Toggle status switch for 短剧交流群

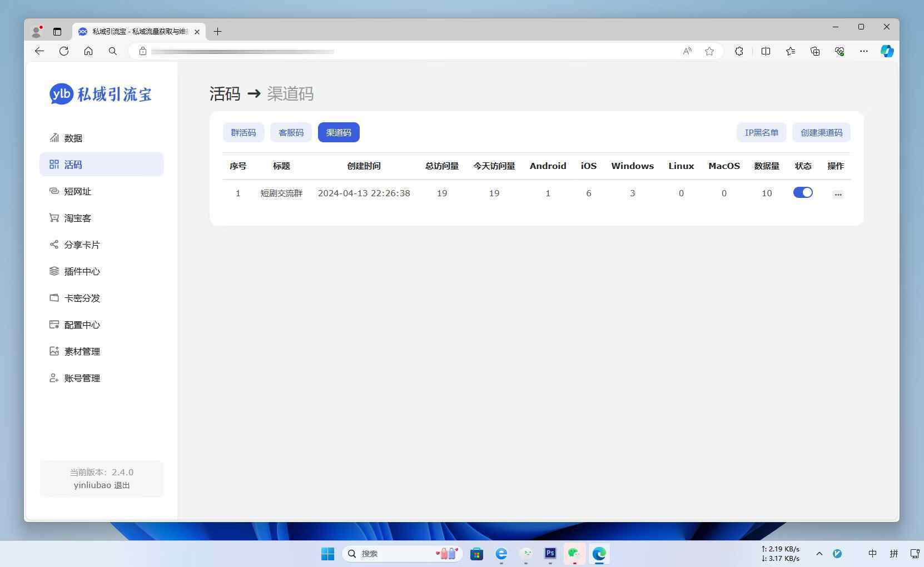(803, 192)
